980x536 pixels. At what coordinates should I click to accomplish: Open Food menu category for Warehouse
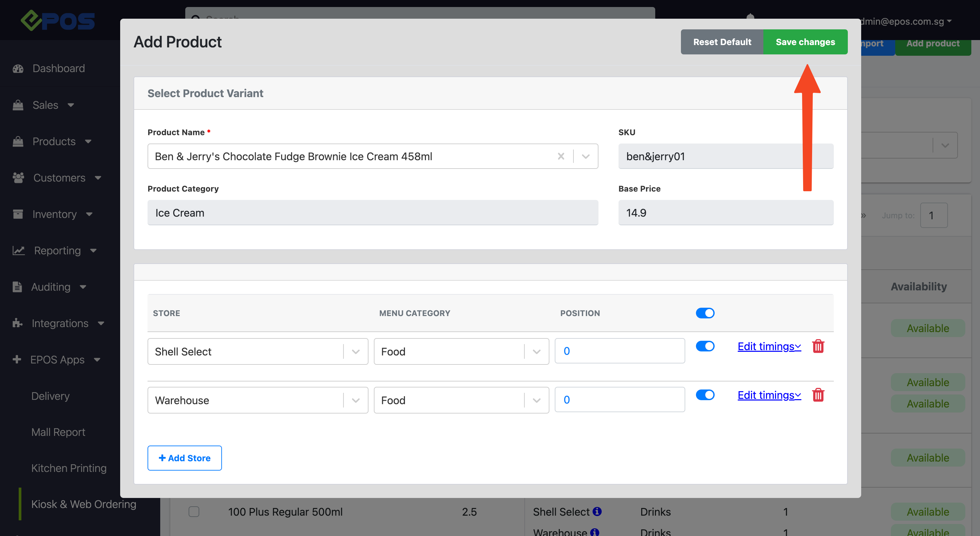461,400
